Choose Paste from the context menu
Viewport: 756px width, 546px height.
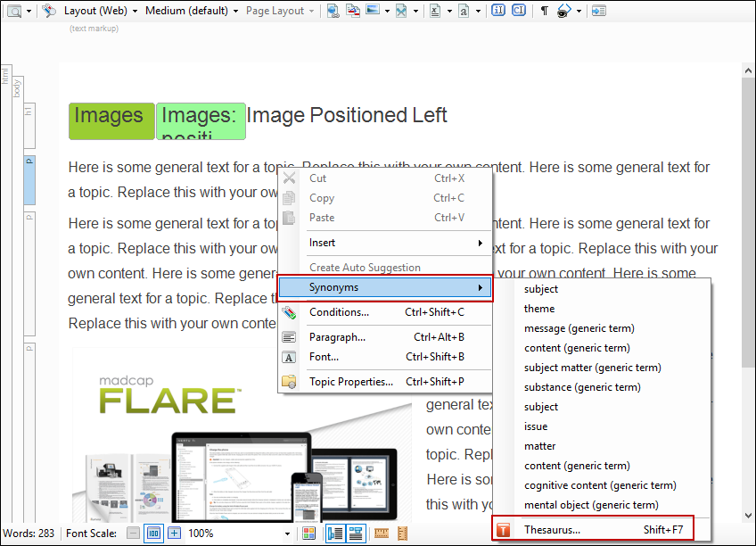(385, 218)
